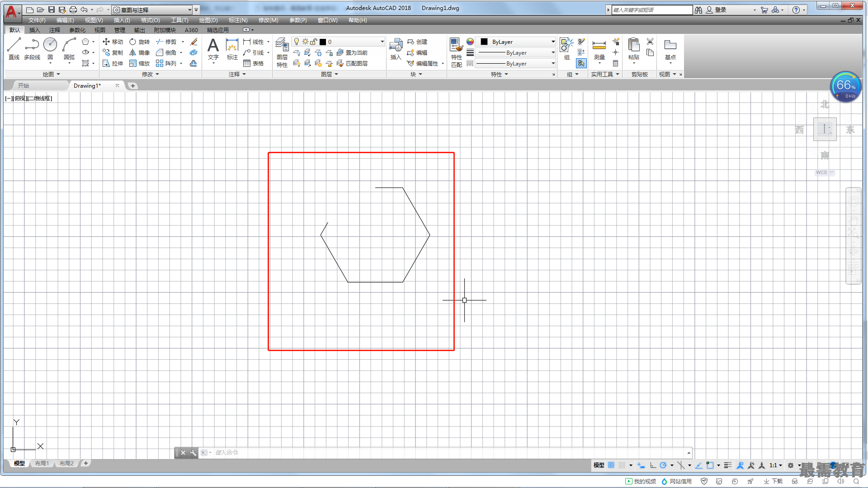The width and height of the screenshot is (868, 488).
Task: Click the Move (移动) tool
Action: (113, 42)
